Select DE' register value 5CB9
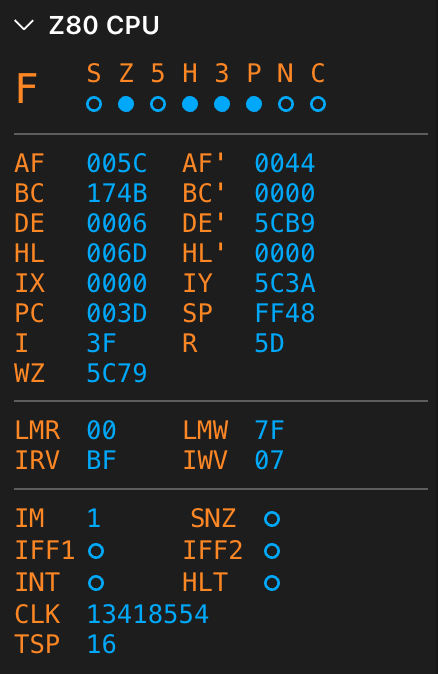The width and height of the screenshot is (438, 674). pos(285,223)
